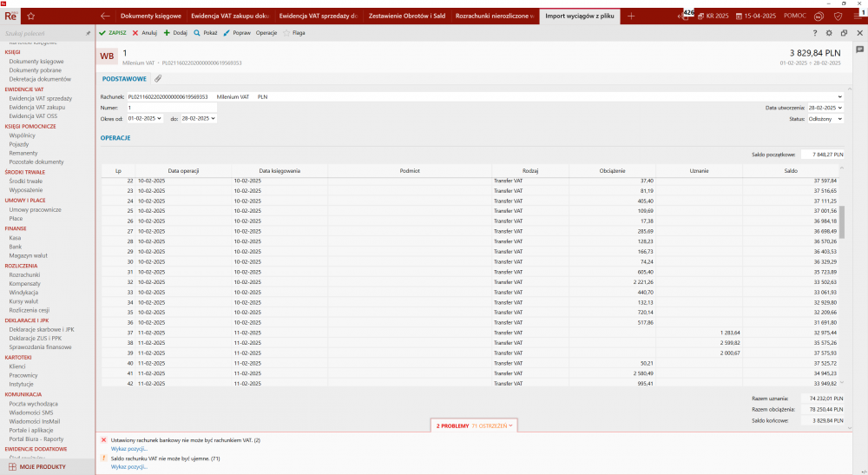Open the comments speech bubble icon

[x=859, y=49]
